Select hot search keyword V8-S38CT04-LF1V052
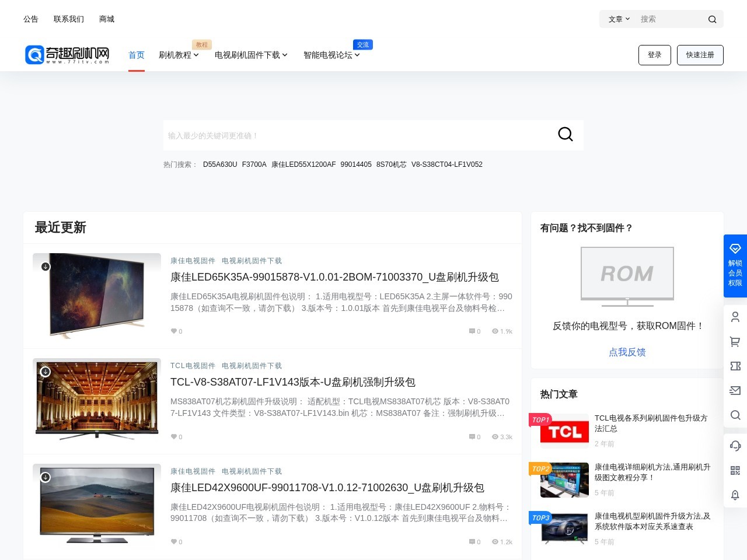This screenshot has width=747, height=560. click(447, 164)
